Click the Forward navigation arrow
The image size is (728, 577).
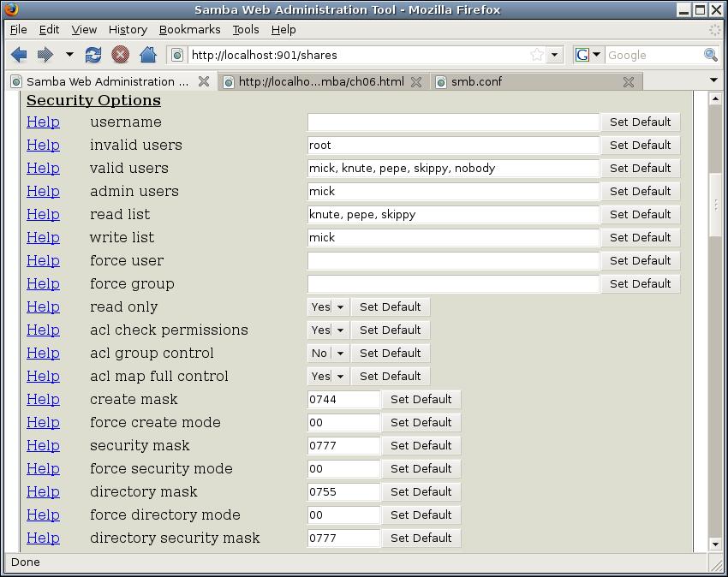tap(45, 55)
